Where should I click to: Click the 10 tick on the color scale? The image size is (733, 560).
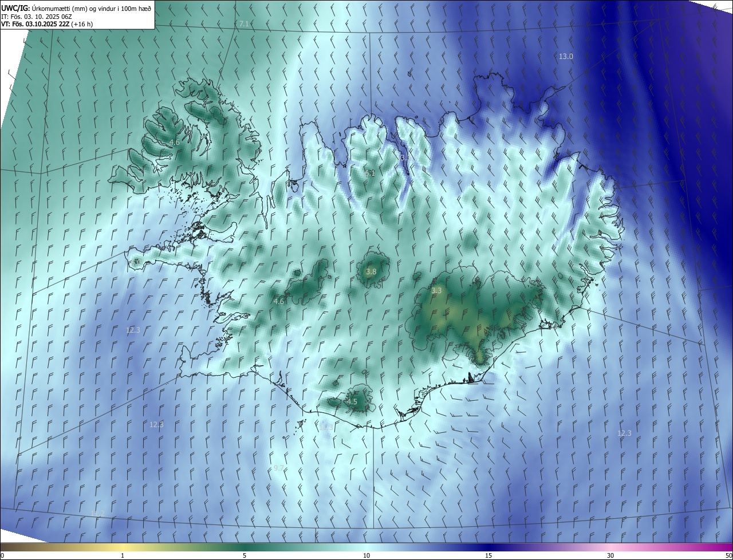click(x=366, y=555)
